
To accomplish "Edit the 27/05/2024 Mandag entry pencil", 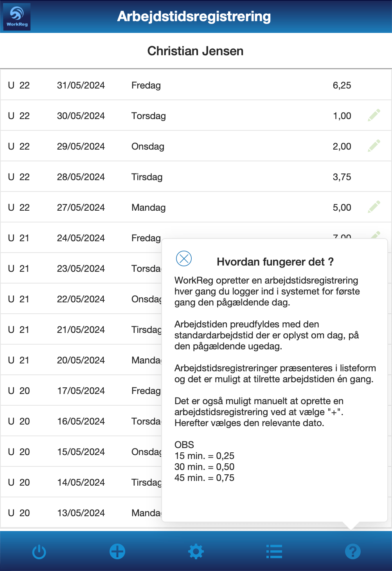I will (x=374, y=207).
